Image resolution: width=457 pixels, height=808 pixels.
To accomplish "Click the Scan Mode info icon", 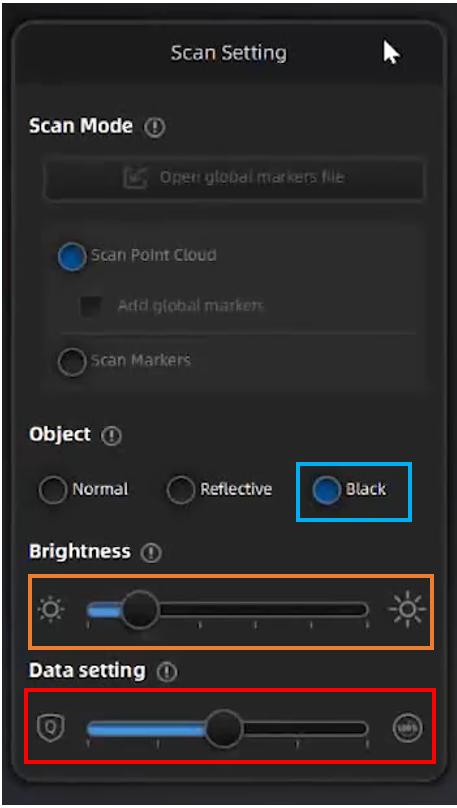I will pyautogui.click(x=155, y=127).
